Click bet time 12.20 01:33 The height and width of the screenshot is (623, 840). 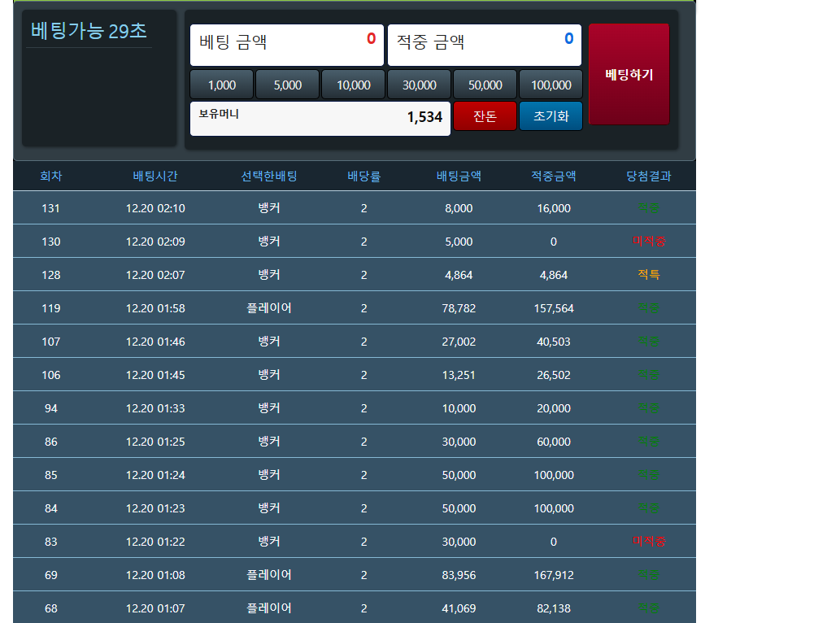coord(155,408)
